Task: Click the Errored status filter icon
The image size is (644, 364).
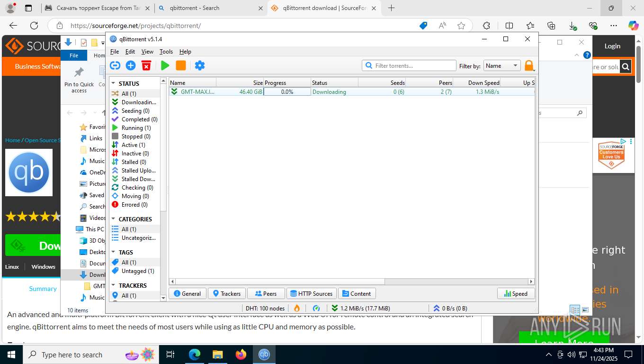Action: click(115, 205)
